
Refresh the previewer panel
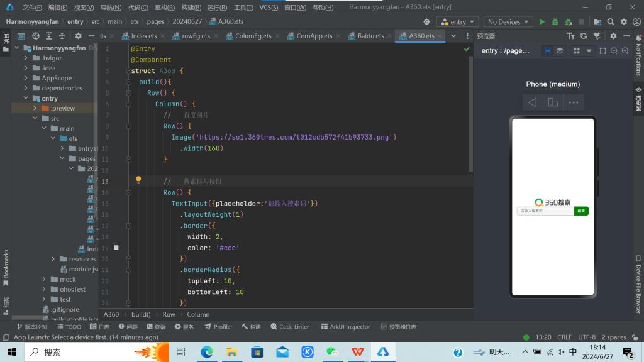click(583, 36)
